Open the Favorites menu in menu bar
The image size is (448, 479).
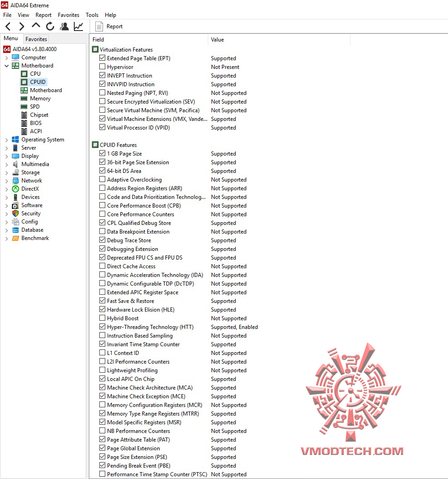pyautogui.click(x=68, y=15)
